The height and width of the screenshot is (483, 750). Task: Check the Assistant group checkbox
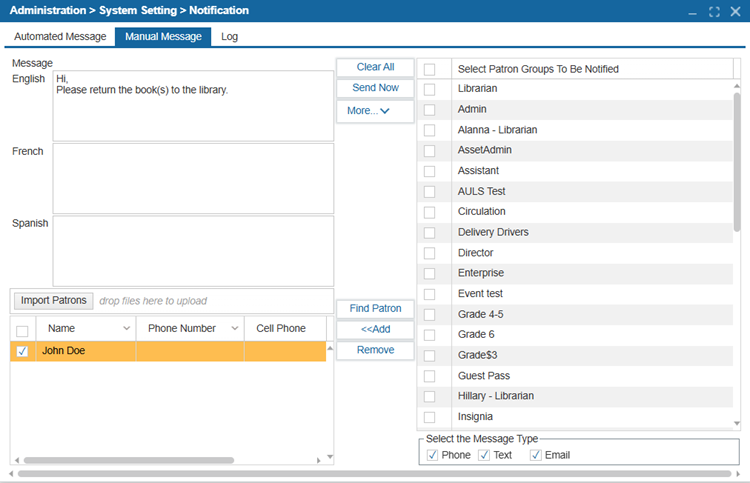[x=430, y=171]
